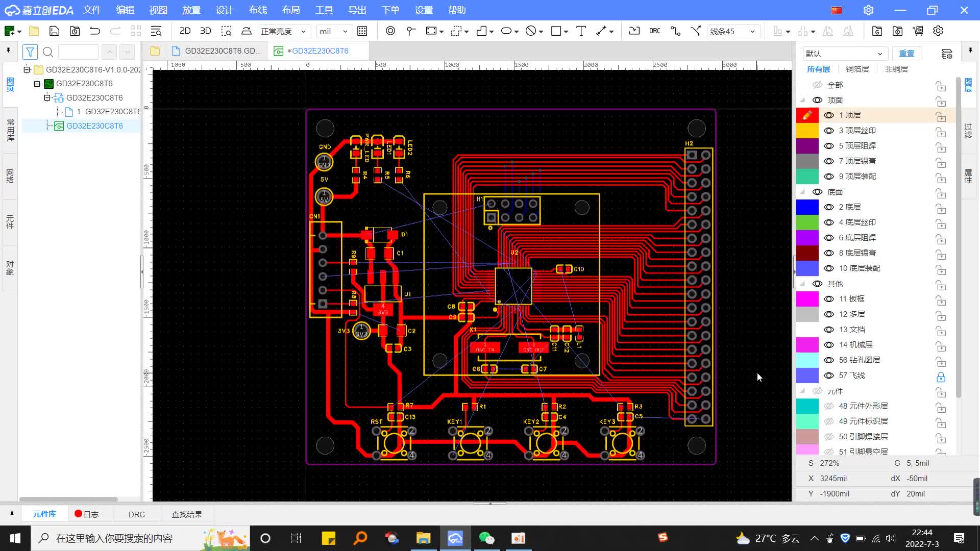This screenshot has height=551, width=980.
Task: Toggle visibility of 顶面 group
Action: pyautogui.click(x=817, y=100)
